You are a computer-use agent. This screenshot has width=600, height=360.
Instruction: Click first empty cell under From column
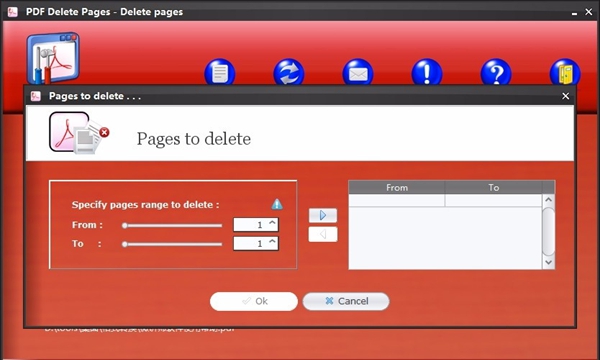[x=397, y=200]
